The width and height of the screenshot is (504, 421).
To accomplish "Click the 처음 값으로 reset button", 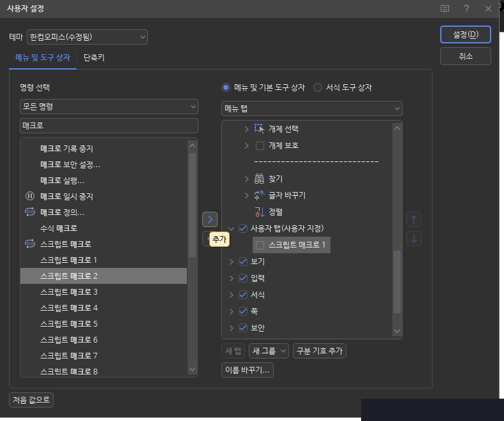I will tap(31, 400).
